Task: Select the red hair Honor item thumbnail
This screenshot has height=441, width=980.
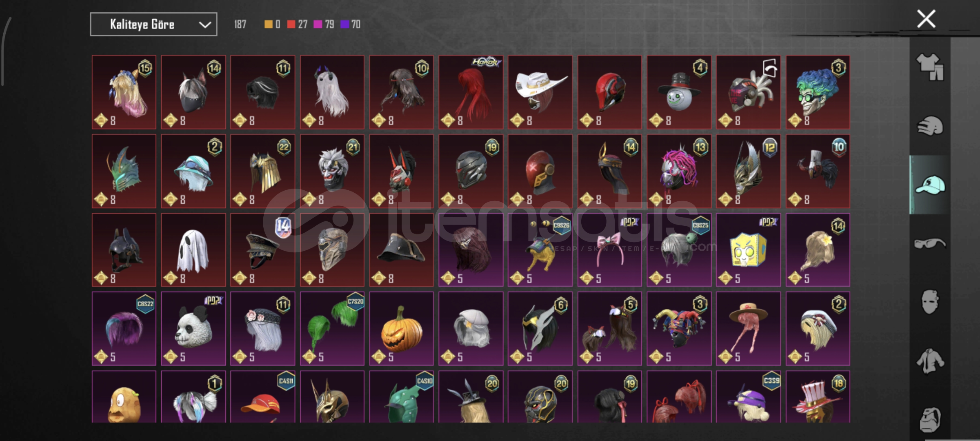Action: 471,92
